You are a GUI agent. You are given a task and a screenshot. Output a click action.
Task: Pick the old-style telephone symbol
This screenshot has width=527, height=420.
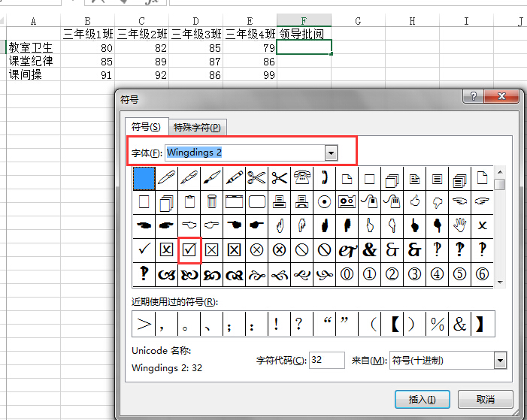[301, 178]
